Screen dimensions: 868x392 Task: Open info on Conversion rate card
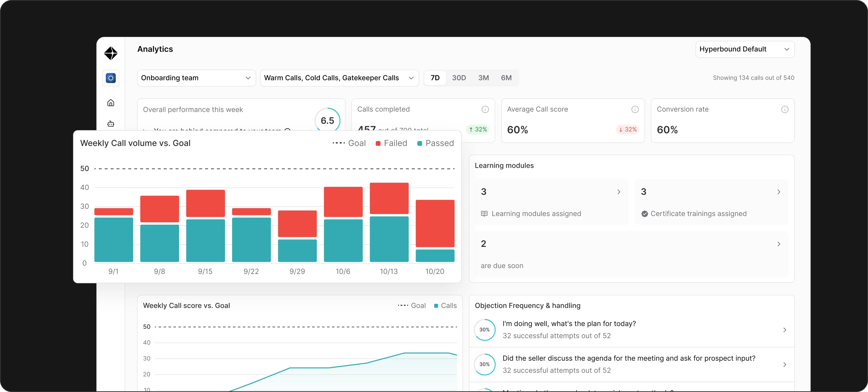coord(785,109)
